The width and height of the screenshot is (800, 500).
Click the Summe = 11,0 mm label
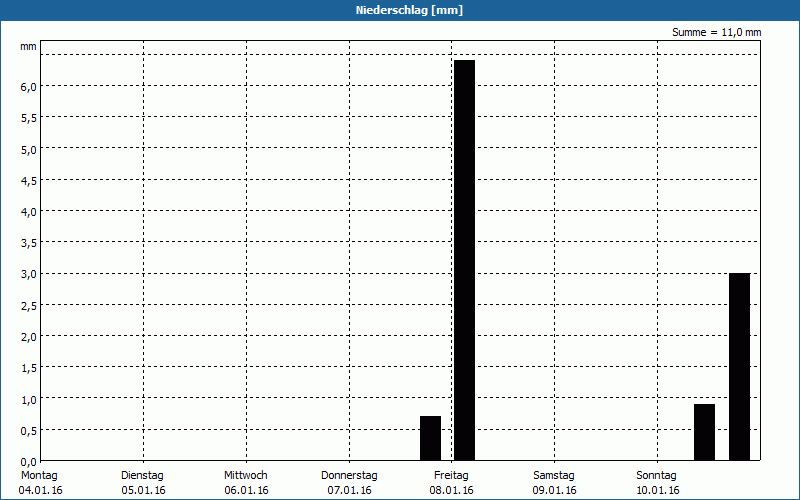716,32
